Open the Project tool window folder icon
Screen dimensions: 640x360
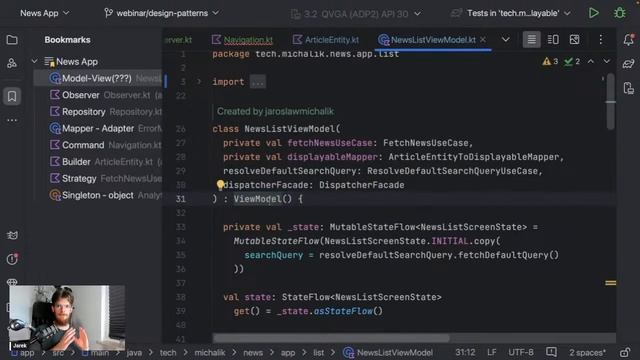(x=12, y=40)
